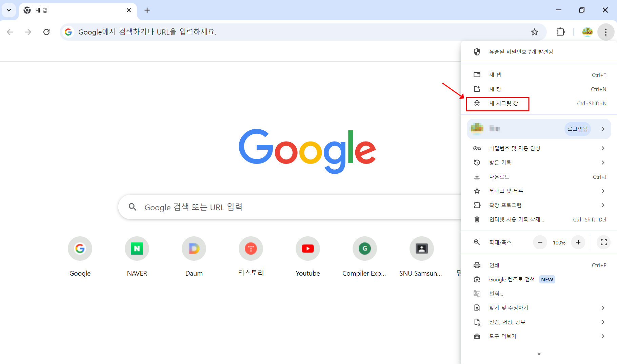
Task: Select Google 렌즈로 검색 menu item
Action: [539, 279]
